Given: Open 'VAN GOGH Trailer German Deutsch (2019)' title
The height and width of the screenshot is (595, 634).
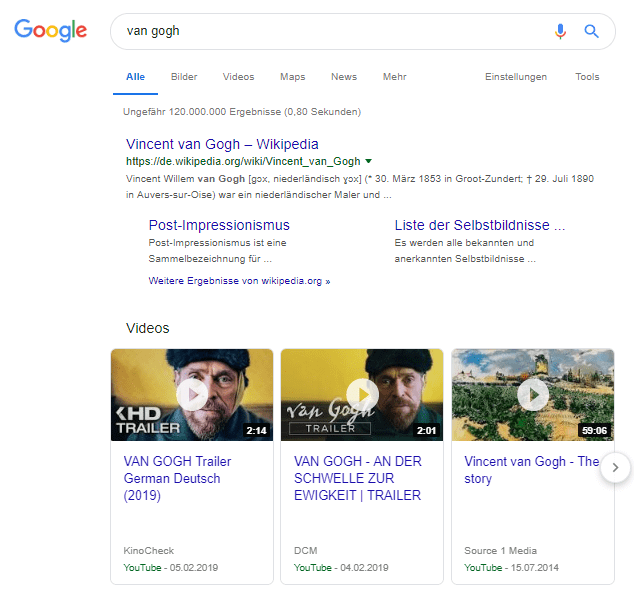Looking at the screenshot, I should (x=177, y=478).
